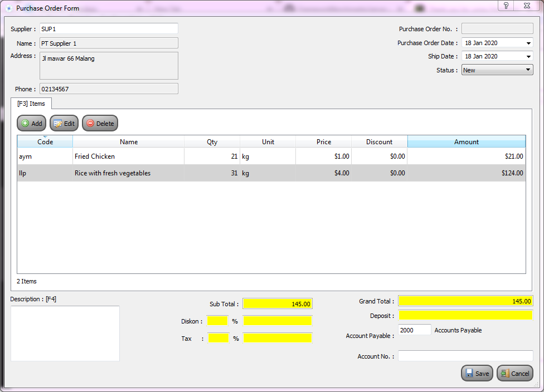The width and height of the screenshot is (544, 392).
Task: Click the Add item button
Action: (31, 124)
